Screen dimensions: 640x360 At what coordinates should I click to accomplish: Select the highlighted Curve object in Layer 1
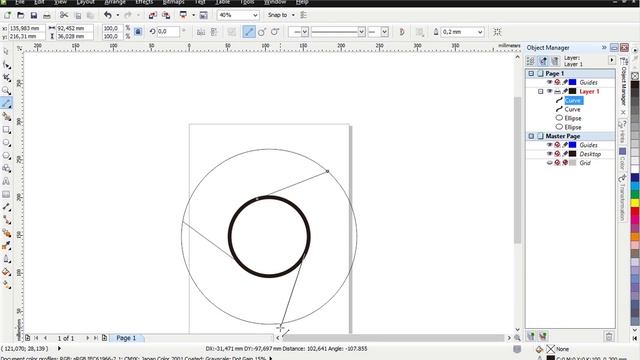[573, 100]
